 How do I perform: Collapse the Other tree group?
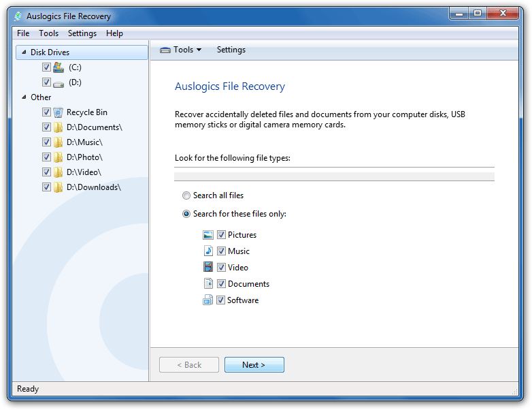(24, 97)
